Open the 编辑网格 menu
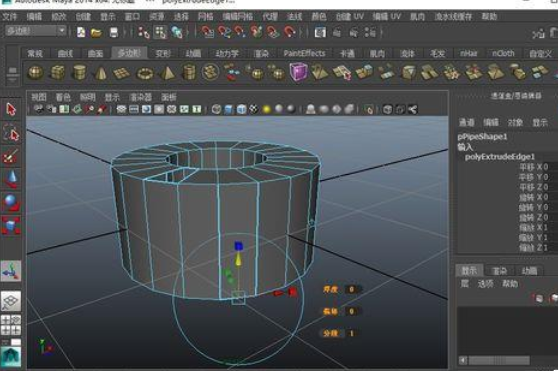Viewport: 558px width, 371px height. [x=237, y=16]
